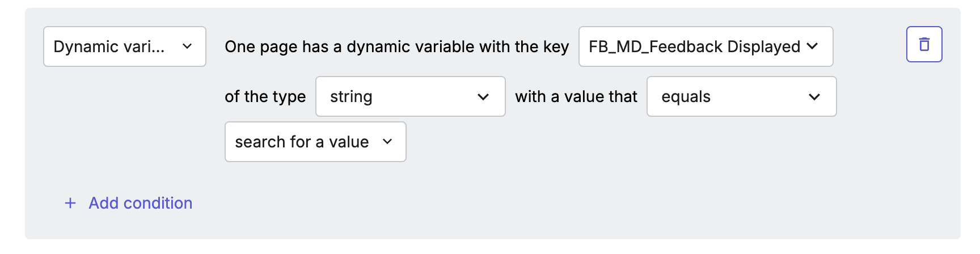Click the chevron arrow in the string box

click(483, 97)
